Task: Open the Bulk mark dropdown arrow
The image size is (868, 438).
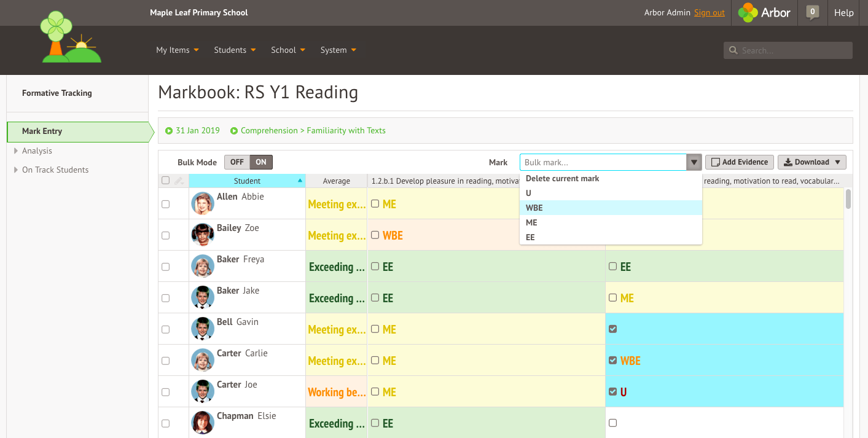Action: [694, 162]
